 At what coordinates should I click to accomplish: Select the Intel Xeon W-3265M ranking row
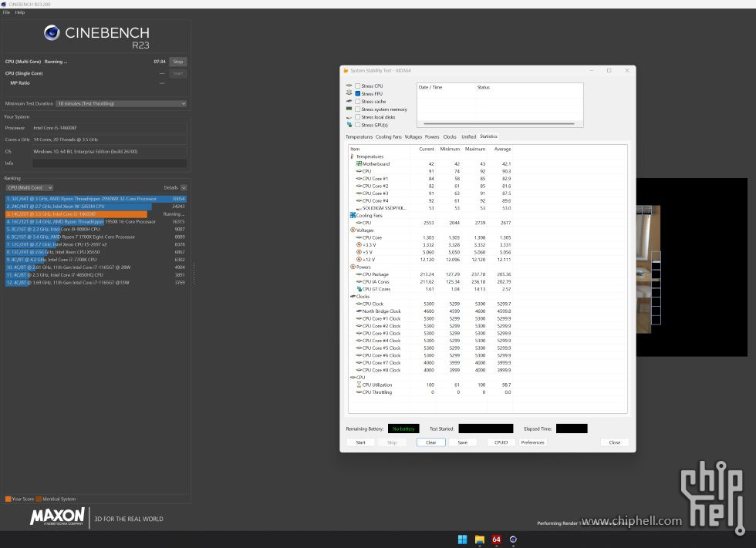tap(96, 207)
